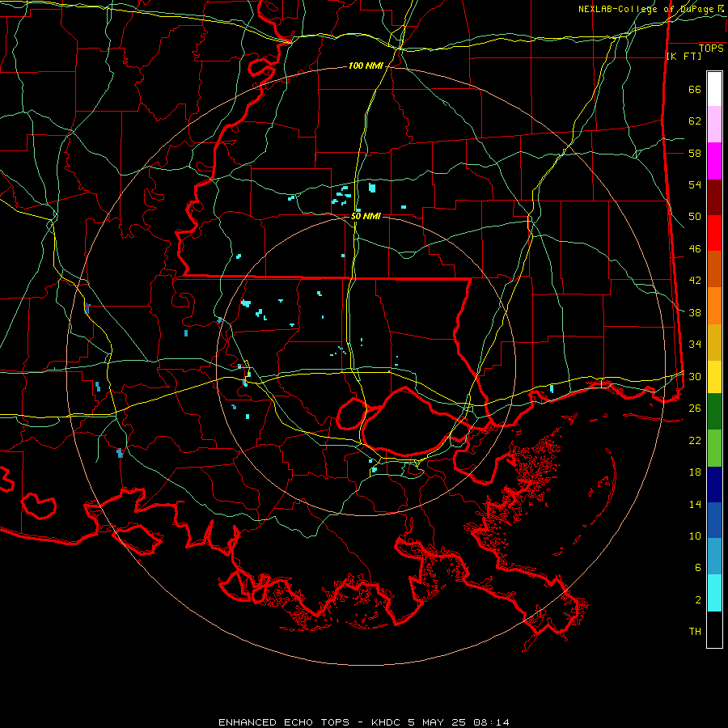Click the legend value "14"
The height and width of the screenshot is (728, 728).
point(695,504)
